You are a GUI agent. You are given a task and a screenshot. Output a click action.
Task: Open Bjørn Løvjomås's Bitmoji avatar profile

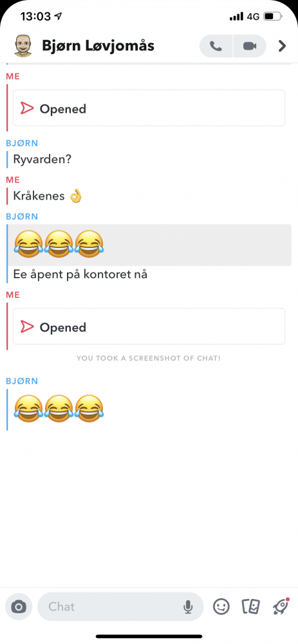(23, 46)
